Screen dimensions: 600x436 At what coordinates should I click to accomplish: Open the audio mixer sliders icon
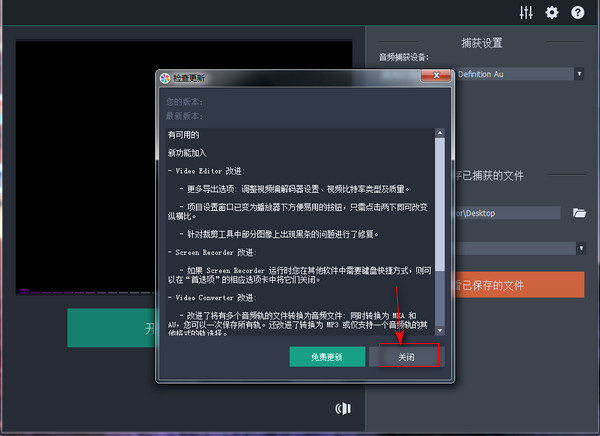tap(526, 13)
